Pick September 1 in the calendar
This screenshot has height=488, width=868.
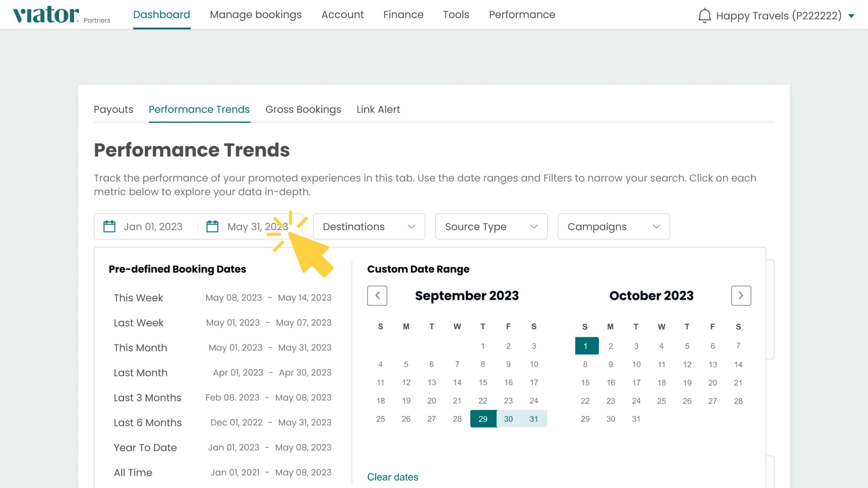tap(483, 346)
